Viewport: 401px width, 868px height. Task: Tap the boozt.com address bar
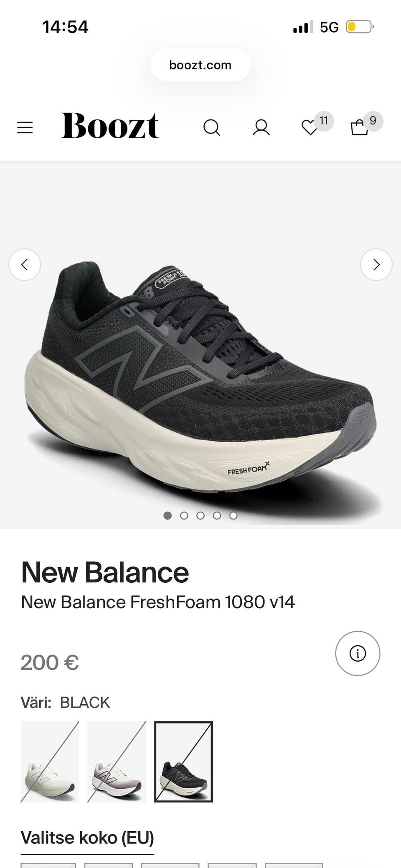tap(200, 65)
